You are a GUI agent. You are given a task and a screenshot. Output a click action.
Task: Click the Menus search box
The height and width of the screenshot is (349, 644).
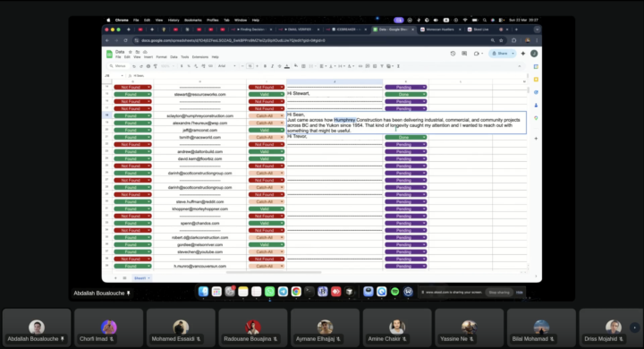[x=118, y=66]
